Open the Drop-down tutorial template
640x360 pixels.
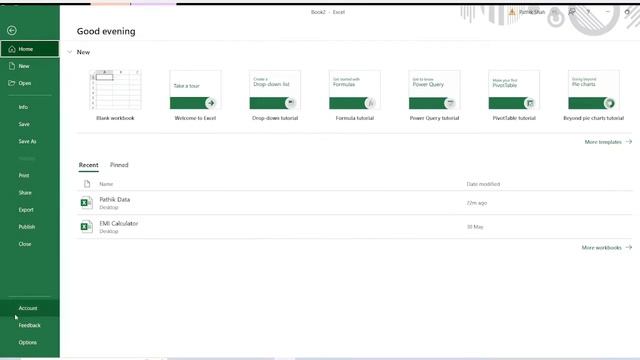pyautogui.click(x=275, y=95)
